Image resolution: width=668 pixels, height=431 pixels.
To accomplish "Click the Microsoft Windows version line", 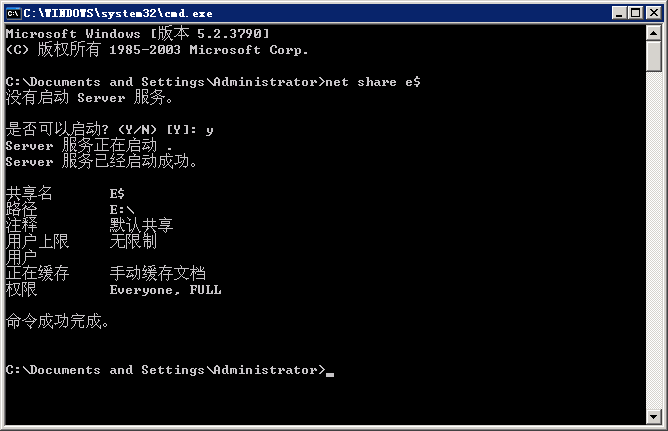I will [137, 33].
